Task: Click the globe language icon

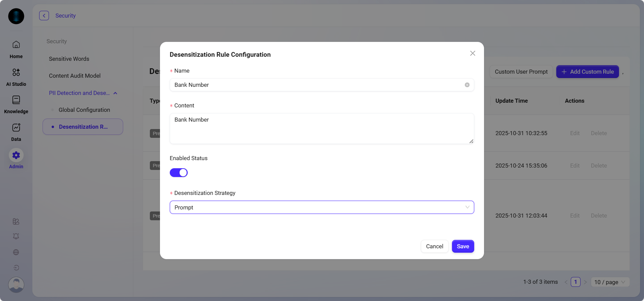Action: [x=16, y=252]
